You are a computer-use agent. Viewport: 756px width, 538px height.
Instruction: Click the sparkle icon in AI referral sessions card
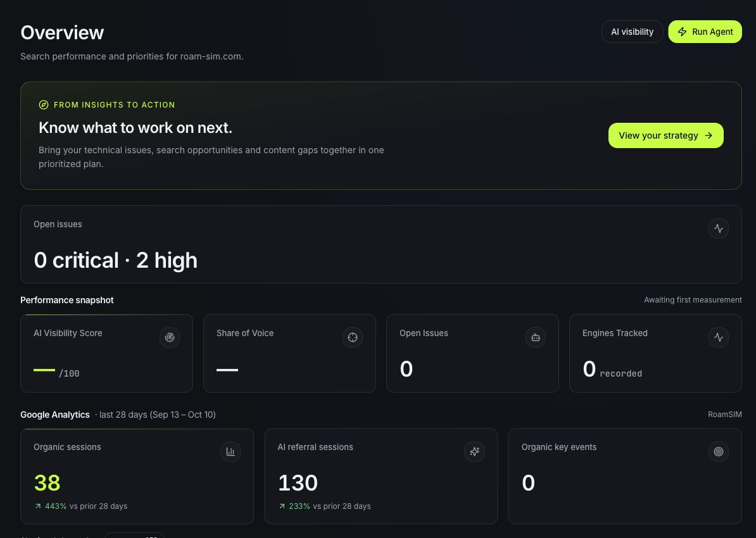click(474, 452)
